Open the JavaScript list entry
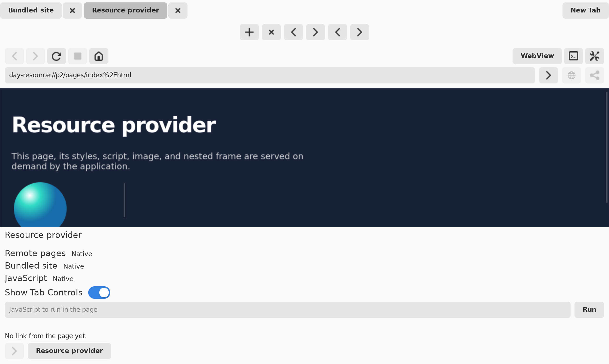The image size is (609, 364). [26, 278]
